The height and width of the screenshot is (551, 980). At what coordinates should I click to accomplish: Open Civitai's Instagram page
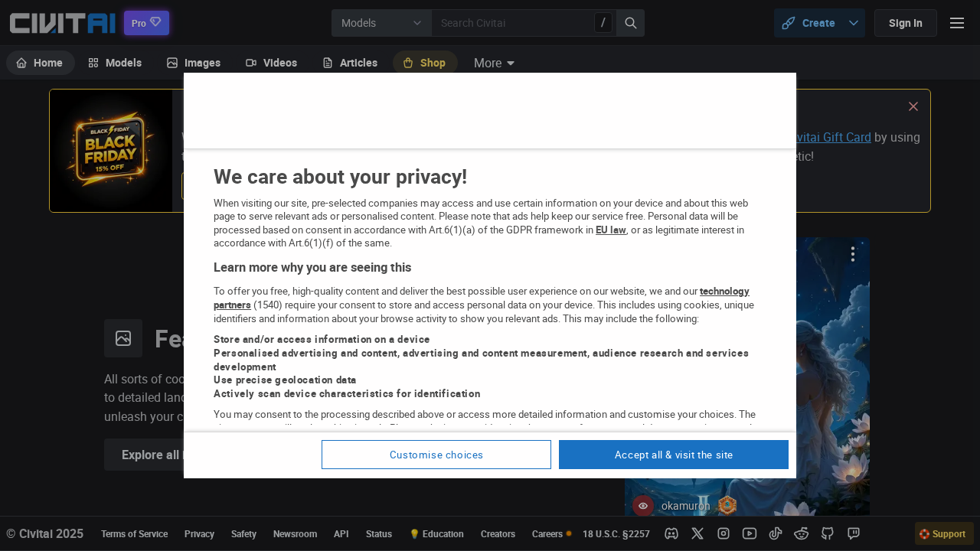tap(723, 533)
